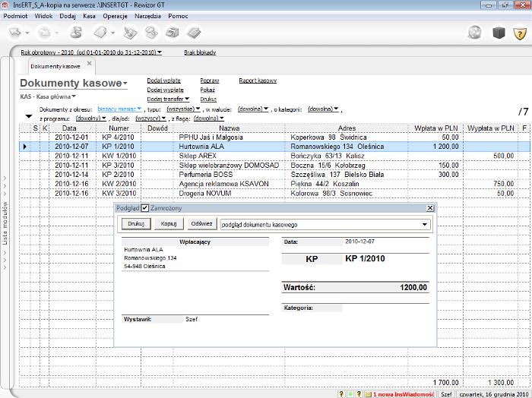Open the z flagą (dowolna) filter
The height and width of the screenshot is (398, 532).
tap(209, 118)
